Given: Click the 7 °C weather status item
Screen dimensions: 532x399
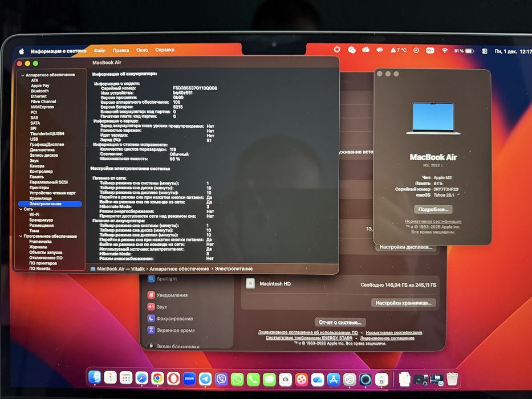Looking at the screenshot, I should point(399,50).
